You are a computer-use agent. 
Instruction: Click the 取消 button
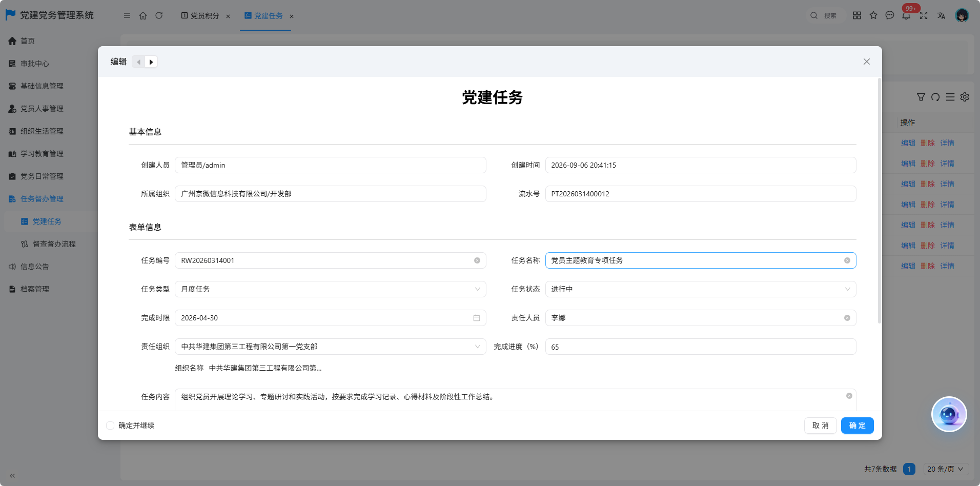click(x=820, y=426)
